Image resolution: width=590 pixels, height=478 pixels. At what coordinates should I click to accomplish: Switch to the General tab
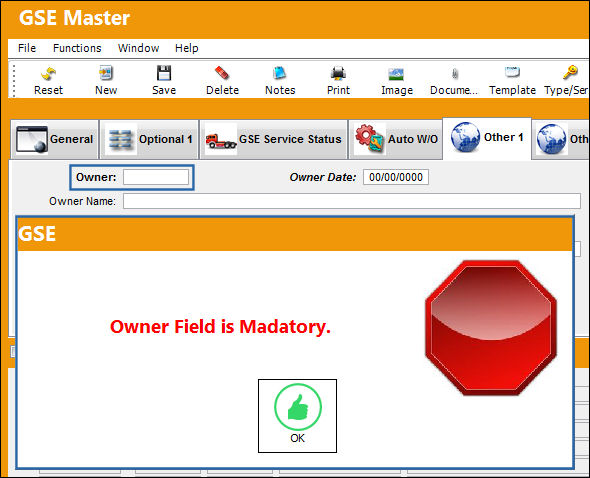click(x=55, y=140)
